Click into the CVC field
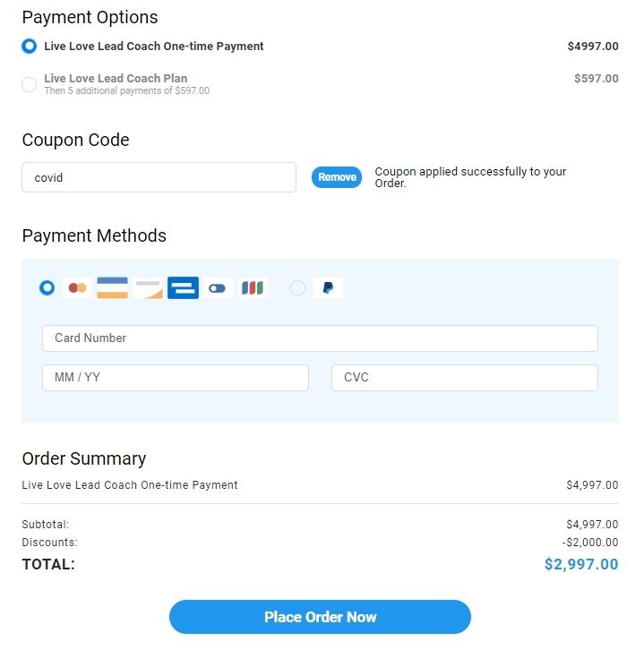 point(464,378)
